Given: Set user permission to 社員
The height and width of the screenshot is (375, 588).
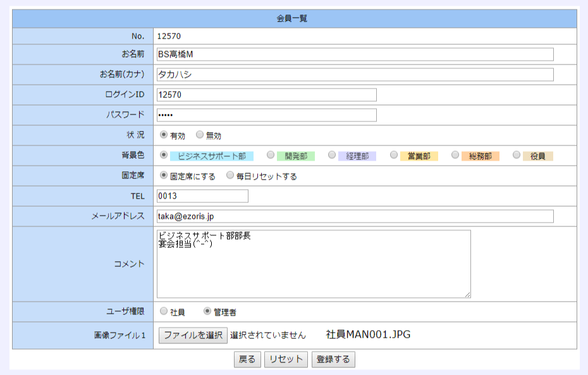Looking at the screenshot, I should pyautogui.click(x=164, y=311).
